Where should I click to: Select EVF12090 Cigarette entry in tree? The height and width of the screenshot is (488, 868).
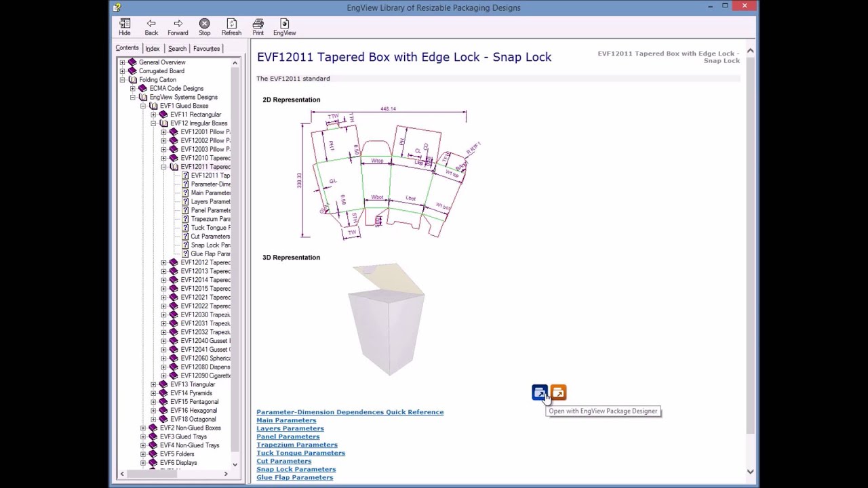[x=205, y=375]
